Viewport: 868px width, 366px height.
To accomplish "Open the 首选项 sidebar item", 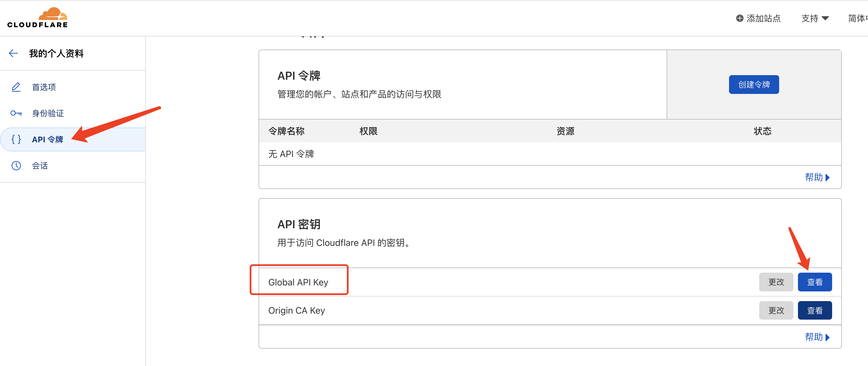I will point(44,87).
